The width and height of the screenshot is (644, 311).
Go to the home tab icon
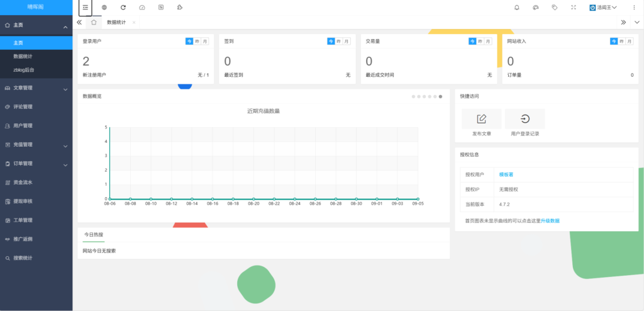pyautogui.click(x=94, y=22)
